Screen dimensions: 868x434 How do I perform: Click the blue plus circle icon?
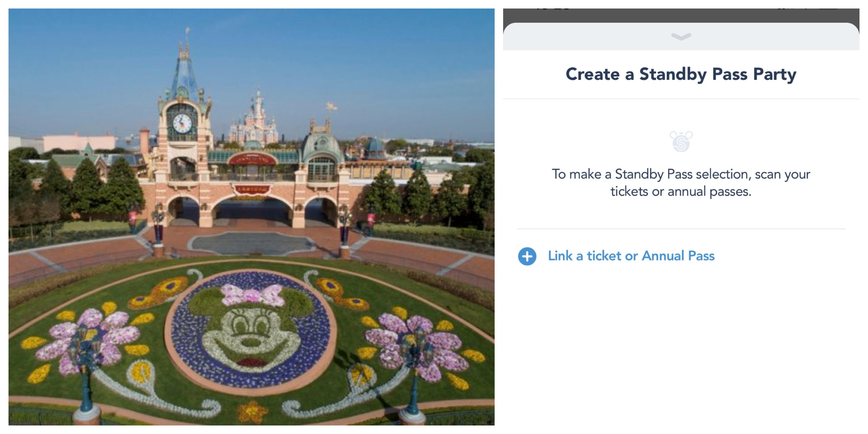tap(527, 256)
